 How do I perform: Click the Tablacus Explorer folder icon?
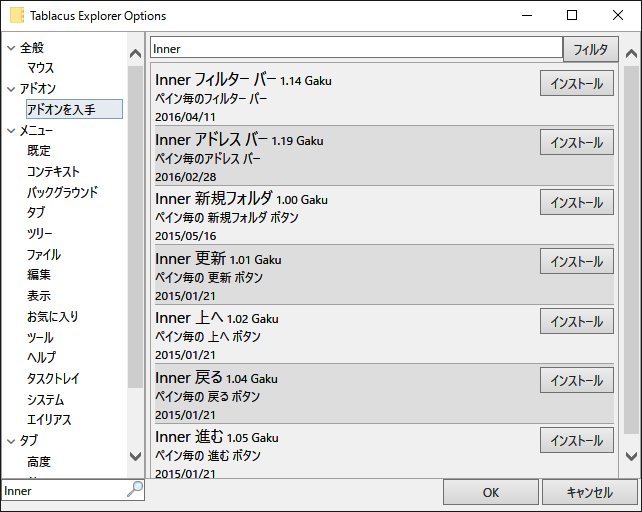17,16
